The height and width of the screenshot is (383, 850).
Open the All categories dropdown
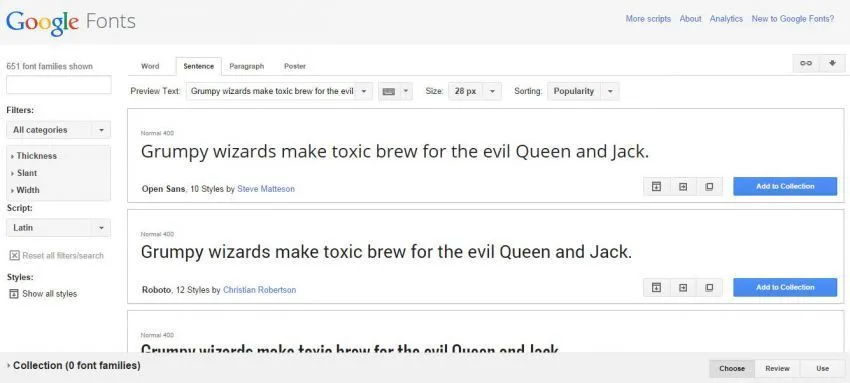tap(59, 130)
